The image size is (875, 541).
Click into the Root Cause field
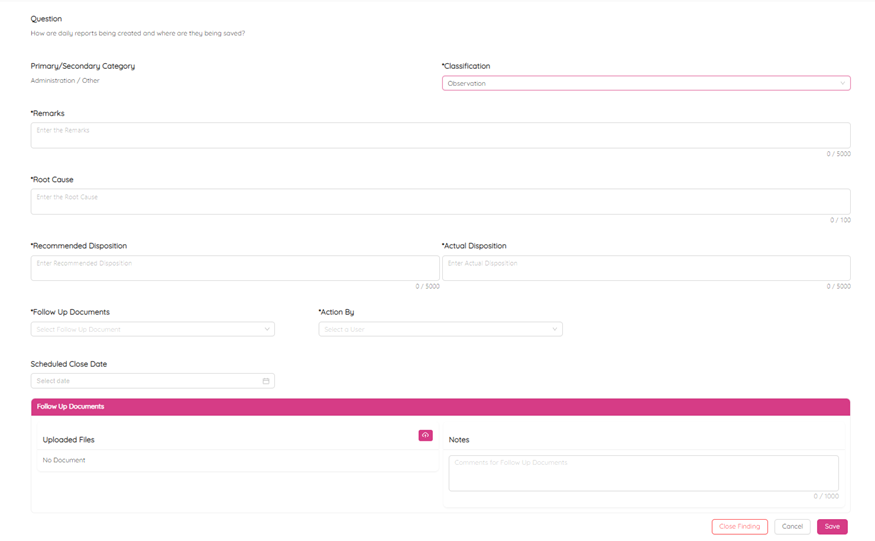(x=440, y=202)
